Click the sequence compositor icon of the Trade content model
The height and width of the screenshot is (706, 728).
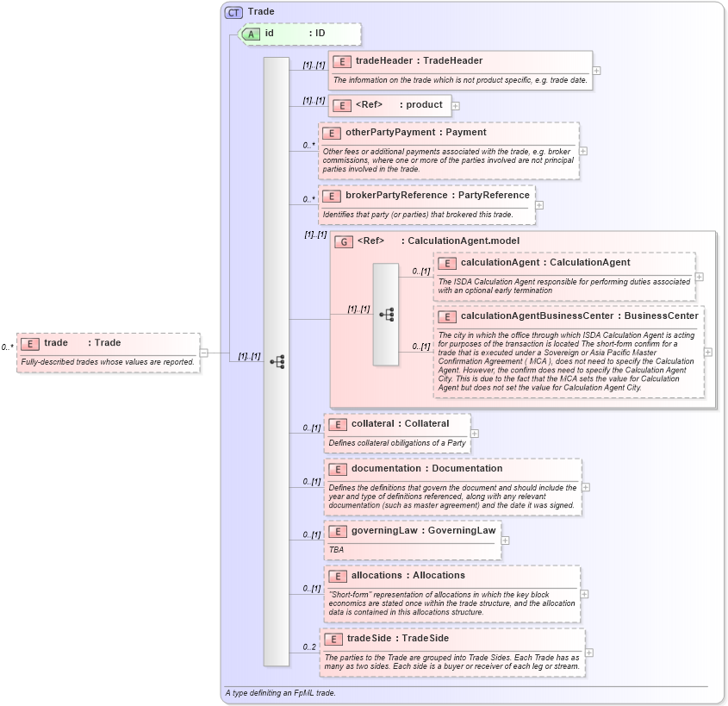(278, 360)
